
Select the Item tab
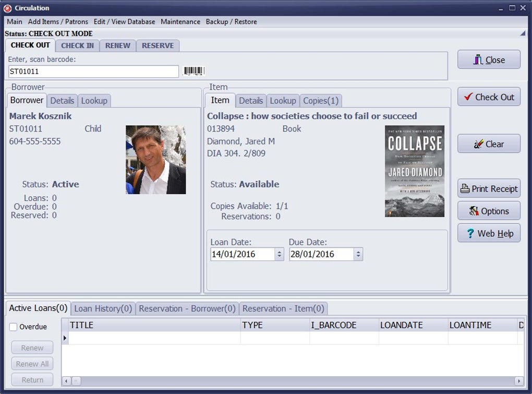(x=220, y=100)
